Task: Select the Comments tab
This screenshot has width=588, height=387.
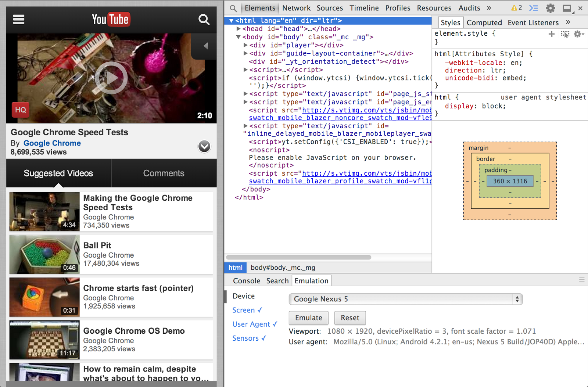Action: tap(164, 173)
